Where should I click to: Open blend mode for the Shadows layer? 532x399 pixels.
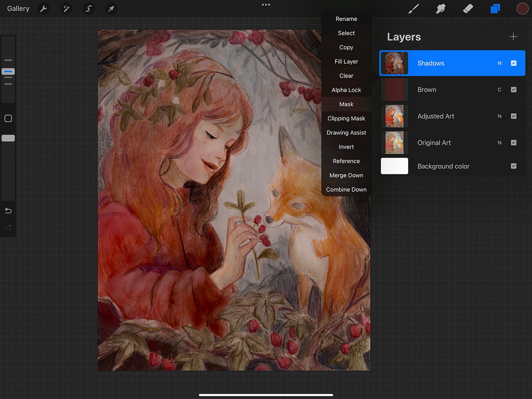point(499,63)
